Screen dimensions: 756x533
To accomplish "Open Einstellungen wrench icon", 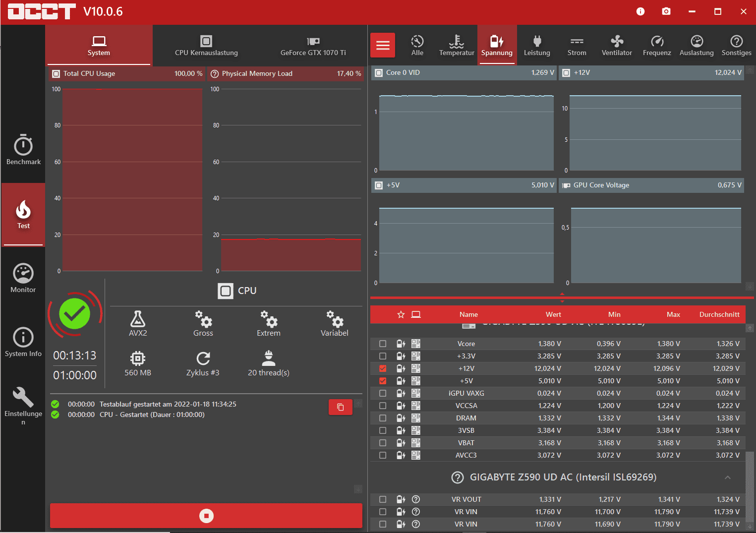I will 23,397.
